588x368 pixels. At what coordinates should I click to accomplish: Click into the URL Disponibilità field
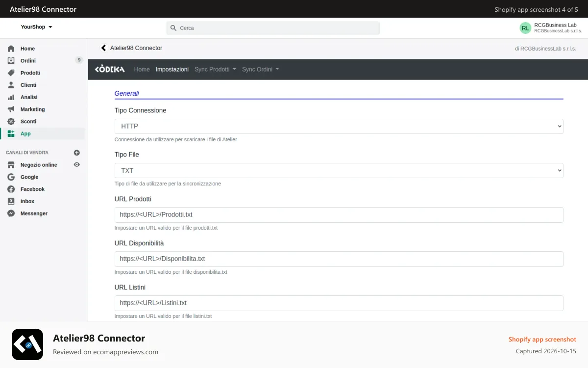339,259
